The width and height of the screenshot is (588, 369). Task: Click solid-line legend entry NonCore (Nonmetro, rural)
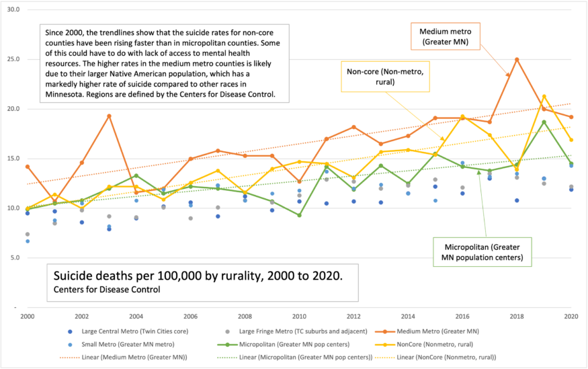click(x=424, y=344)
